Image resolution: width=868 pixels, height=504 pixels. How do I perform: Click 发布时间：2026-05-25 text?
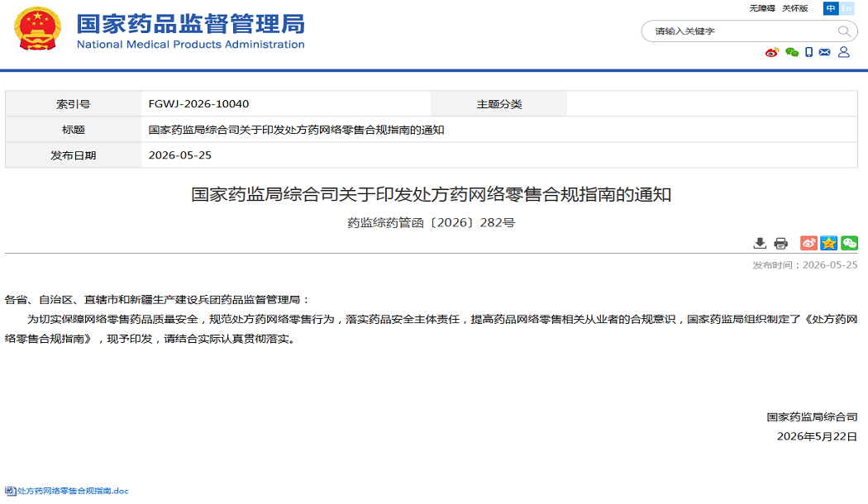pyautogui.click(x=805, y=265)
